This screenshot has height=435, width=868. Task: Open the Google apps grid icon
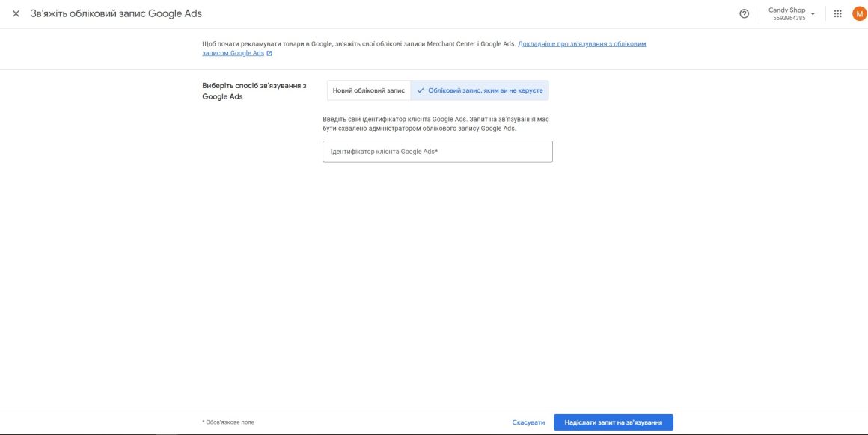click(x=837, y=13)
